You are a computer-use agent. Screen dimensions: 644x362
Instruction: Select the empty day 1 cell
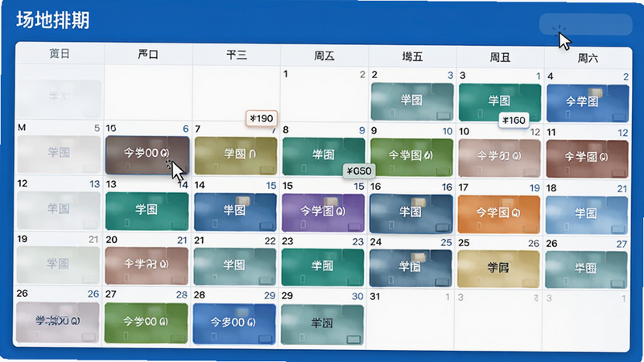(x=324, y=95)
